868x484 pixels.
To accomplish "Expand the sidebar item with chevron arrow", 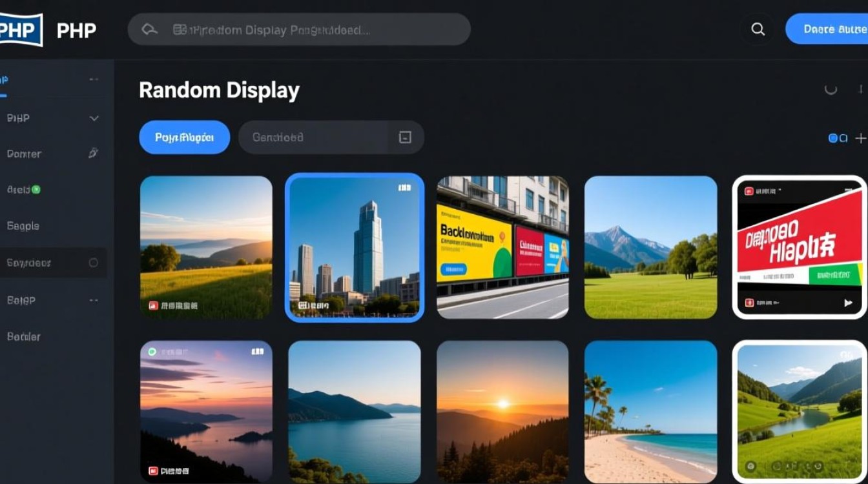I will point(94,118).
